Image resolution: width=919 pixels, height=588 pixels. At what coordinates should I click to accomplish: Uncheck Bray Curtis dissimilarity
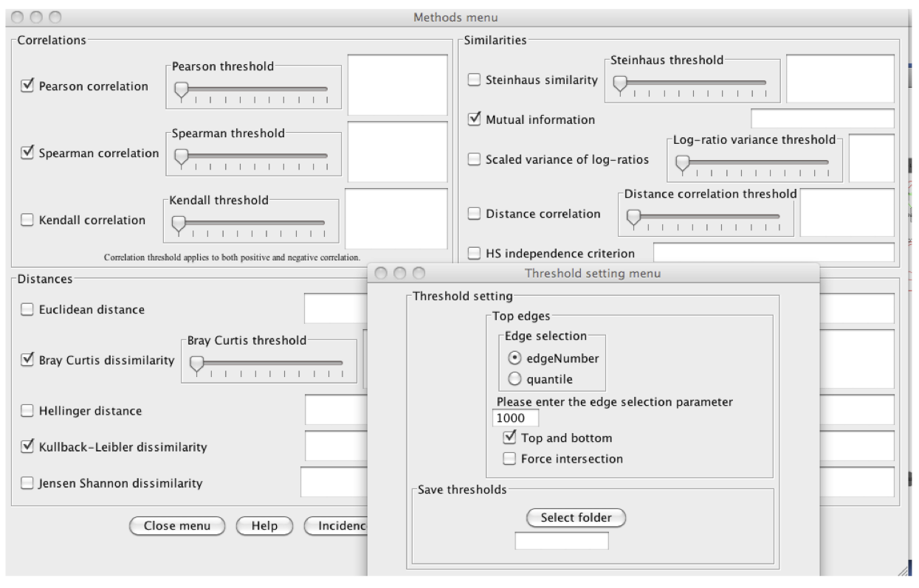(27, 360)
